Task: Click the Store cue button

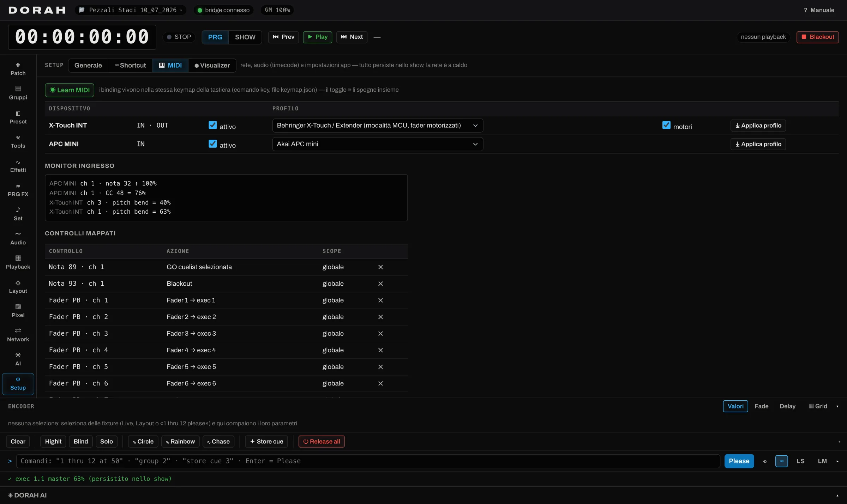Action: click(266, 442)
